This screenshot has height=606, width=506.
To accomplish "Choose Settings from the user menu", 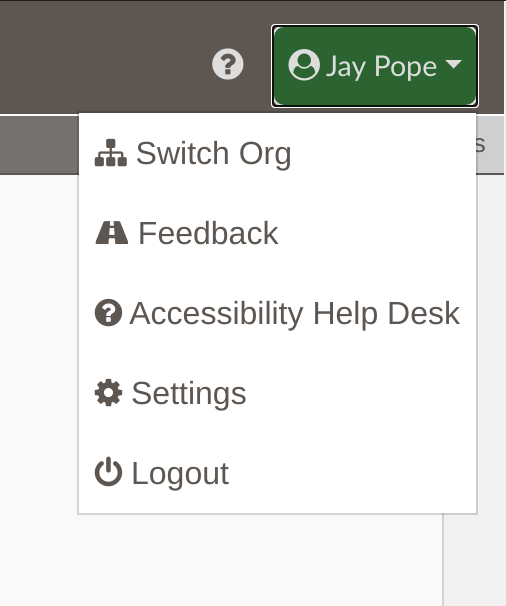I will (x=277, y=393).
